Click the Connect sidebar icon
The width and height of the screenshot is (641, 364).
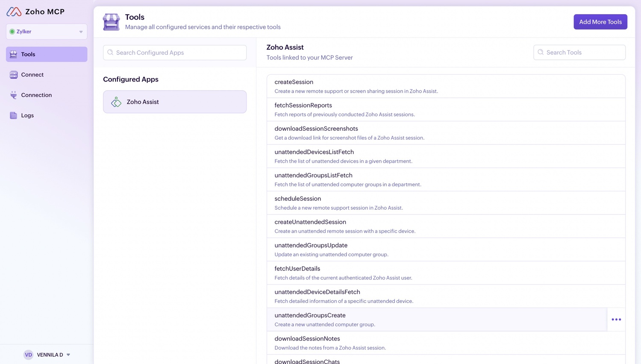(x=14, y=75)
